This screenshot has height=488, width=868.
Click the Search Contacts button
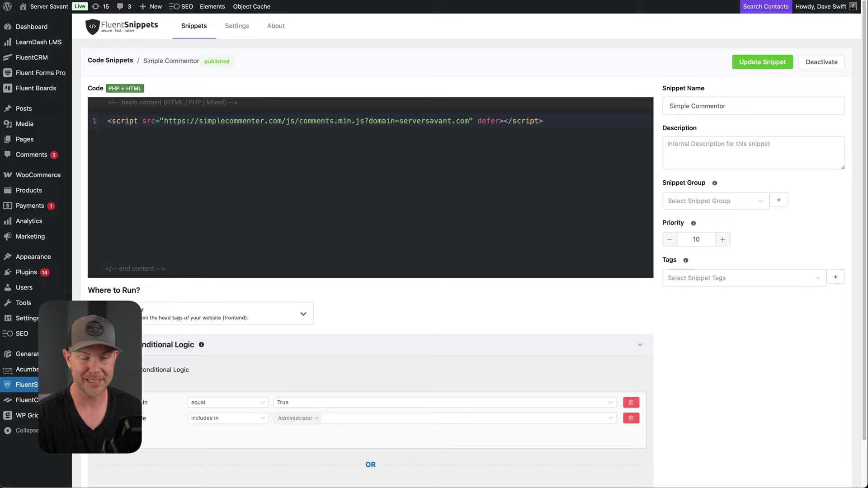click(765, 6)
